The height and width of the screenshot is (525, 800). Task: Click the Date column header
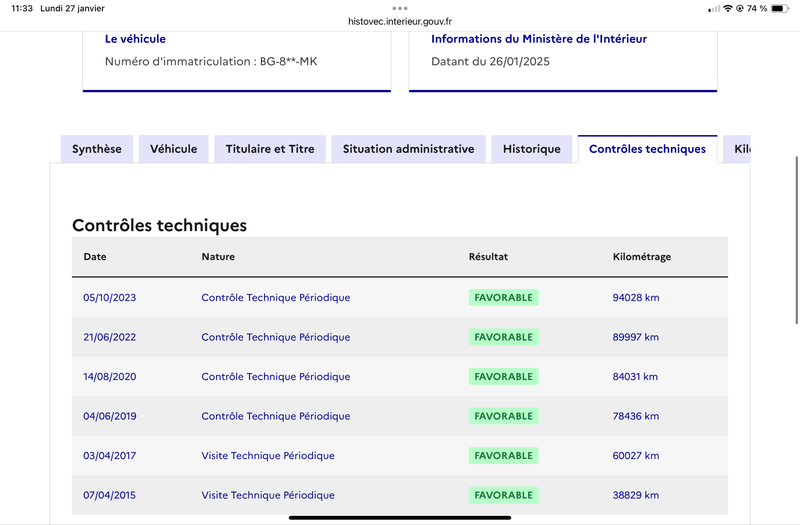click(x=95, y=257)
